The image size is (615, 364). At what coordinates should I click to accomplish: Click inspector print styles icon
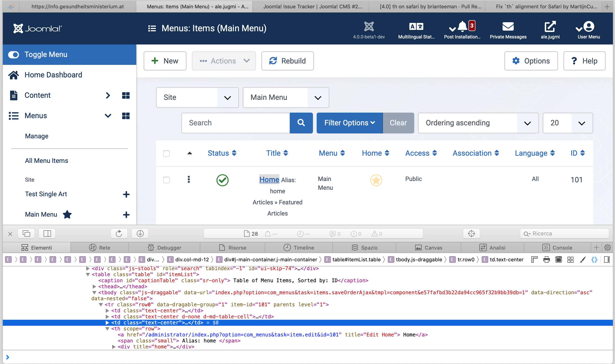[x=547, y=260]
